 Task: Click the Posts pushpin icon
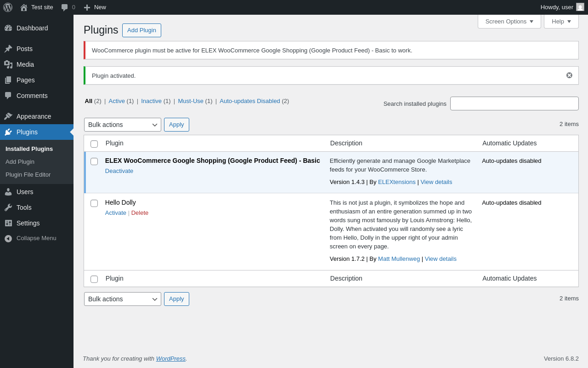[8, 49]
